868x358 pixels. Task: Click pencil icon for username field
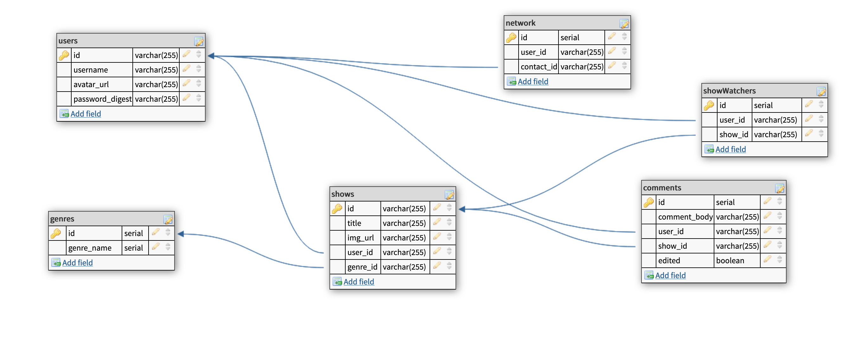(186, 69)
